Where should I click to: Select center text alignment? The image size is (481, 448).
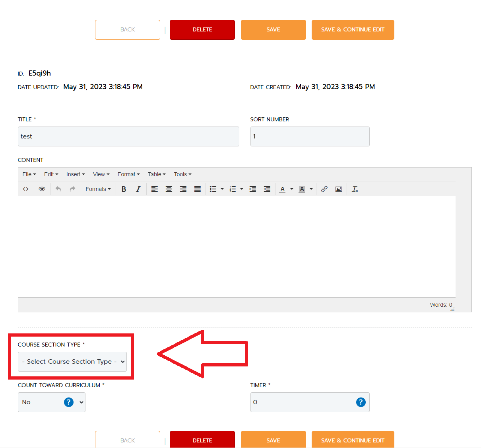169,189
